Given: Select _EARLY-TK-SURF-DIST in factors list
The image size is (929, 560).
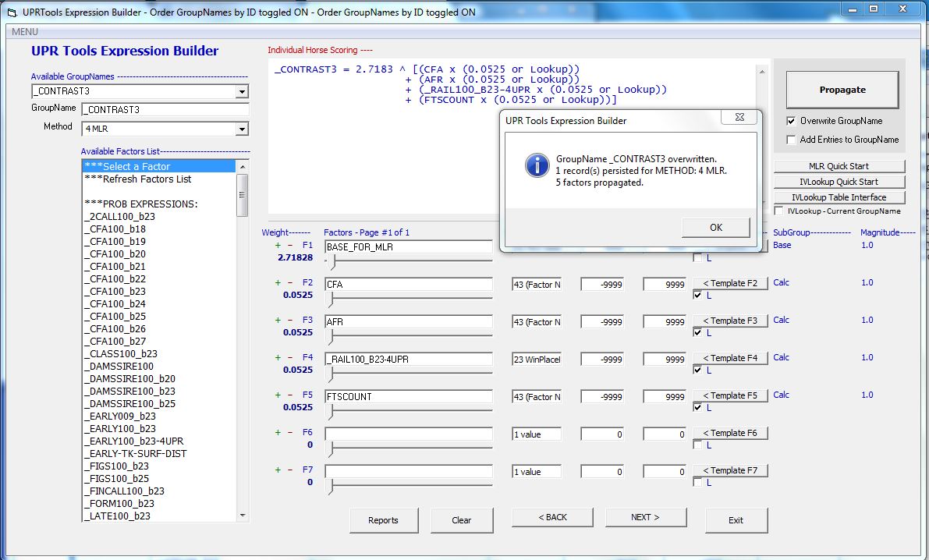Looking at the screenshot, I should [x=159, y=453].
